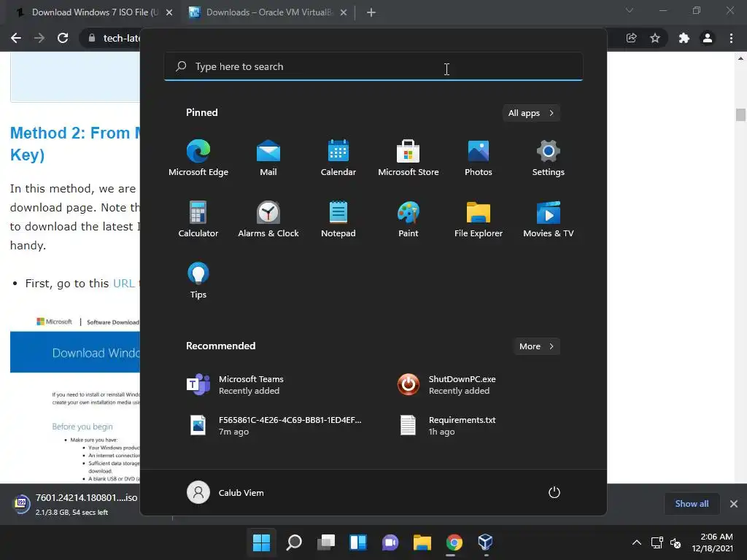Launch the Photos app
Screen dimensions: 747x560
click(x=479, y=158)
